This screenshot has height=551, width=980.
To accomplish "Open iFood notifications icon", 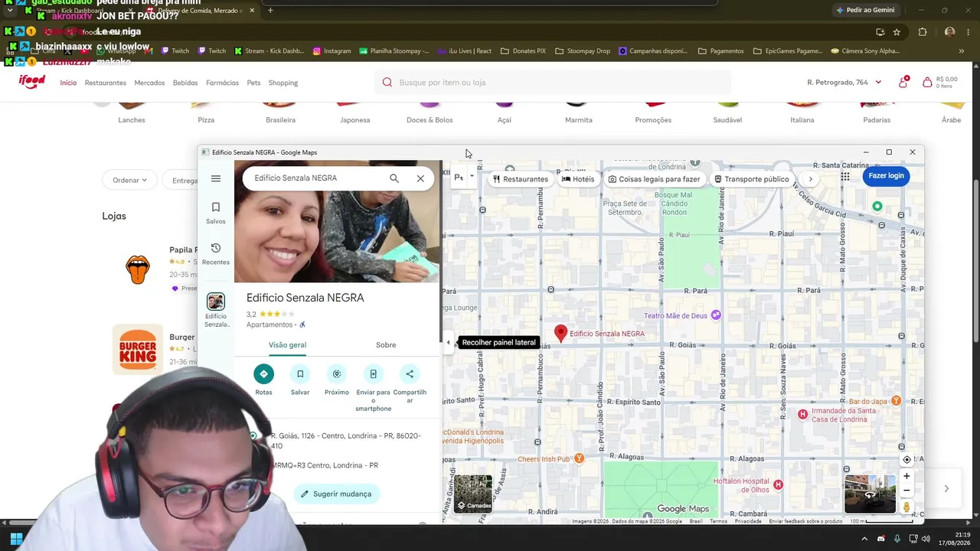I will click(x=903, y=82).
